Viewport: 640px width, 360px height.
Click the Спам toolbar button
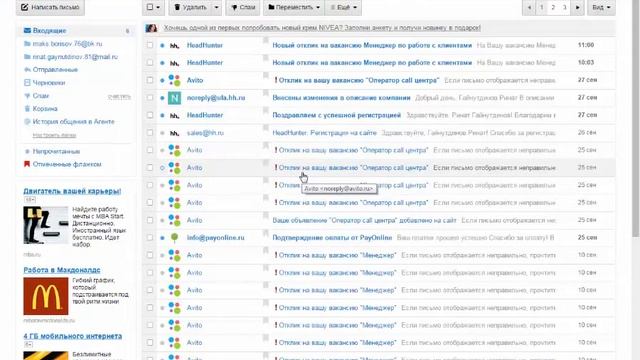tap(243, 7)
